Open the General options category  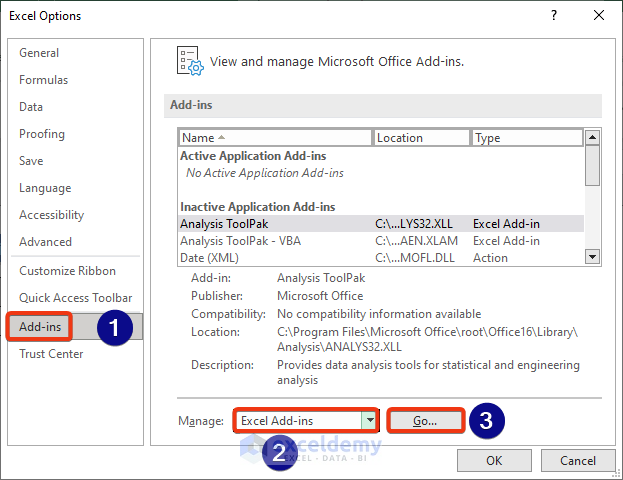click(x=39, y=53)
